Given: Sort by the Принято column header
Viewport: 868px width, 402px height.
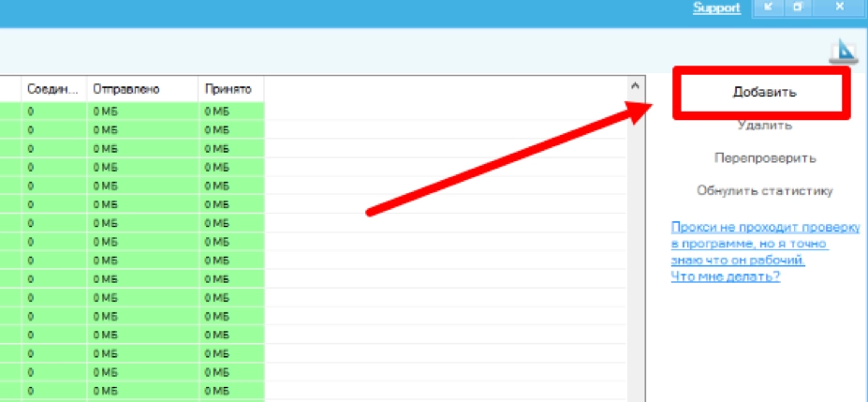Looking at the screenshot, I should pos(231,89).
